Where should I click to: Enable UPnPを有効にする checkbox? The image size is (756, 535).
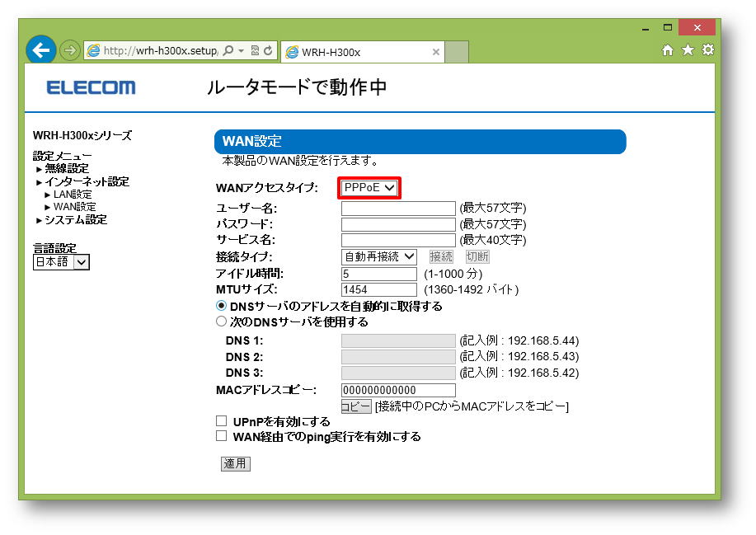click(221, 420)
